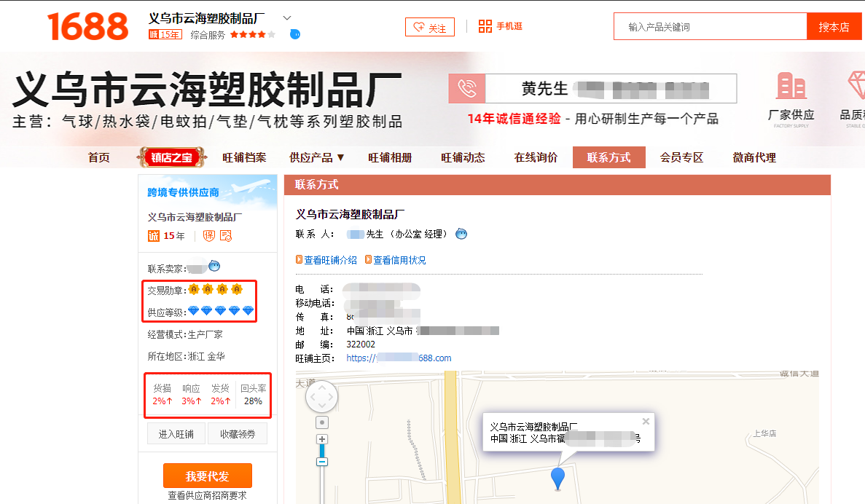Viewport: 865px width, 504px height.
Task: Open the 微商代理 tab
Action: coord(754,157)
